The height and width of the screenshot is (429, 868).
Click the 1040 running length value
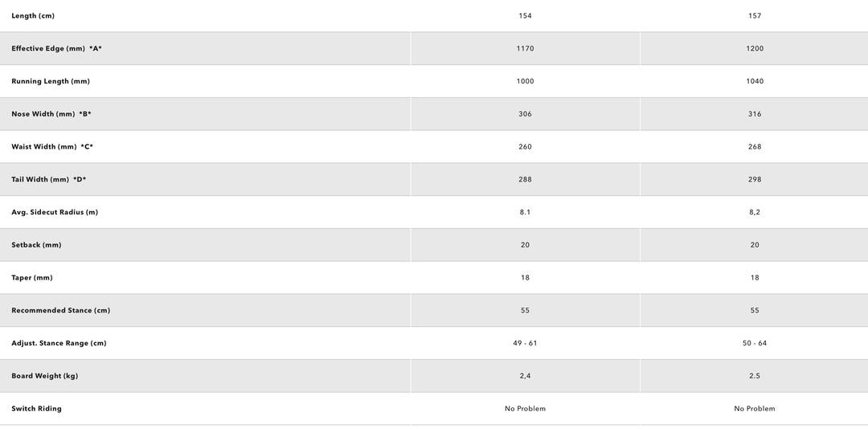[x=755, y=81]
